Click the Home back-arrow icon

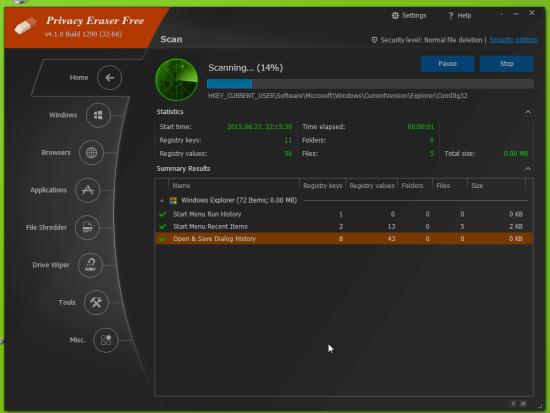coord(109,78)
